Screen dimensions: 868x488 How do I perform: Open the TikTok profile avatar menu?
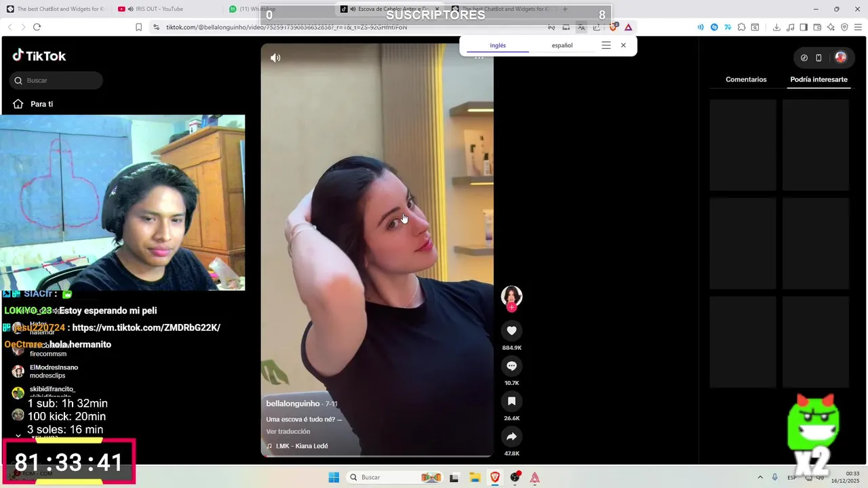pos(841,58)
